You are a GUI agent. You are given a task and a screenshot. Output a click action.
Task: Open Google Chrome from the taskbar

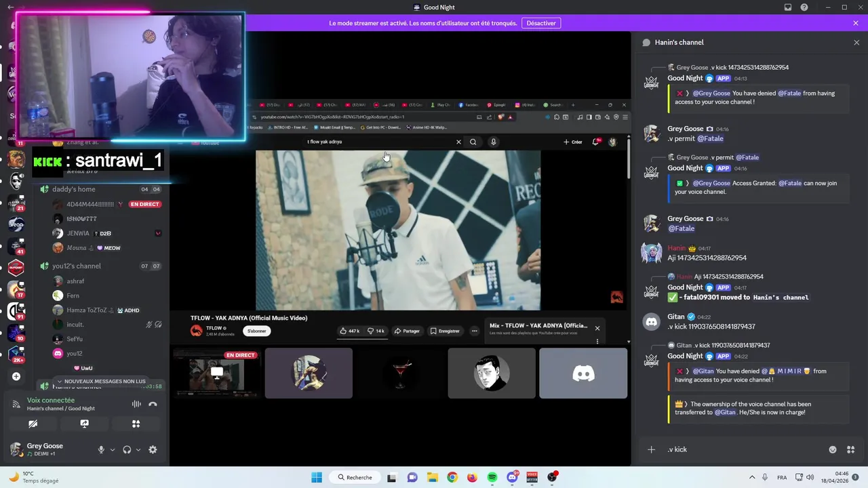[x=452, y=477]
